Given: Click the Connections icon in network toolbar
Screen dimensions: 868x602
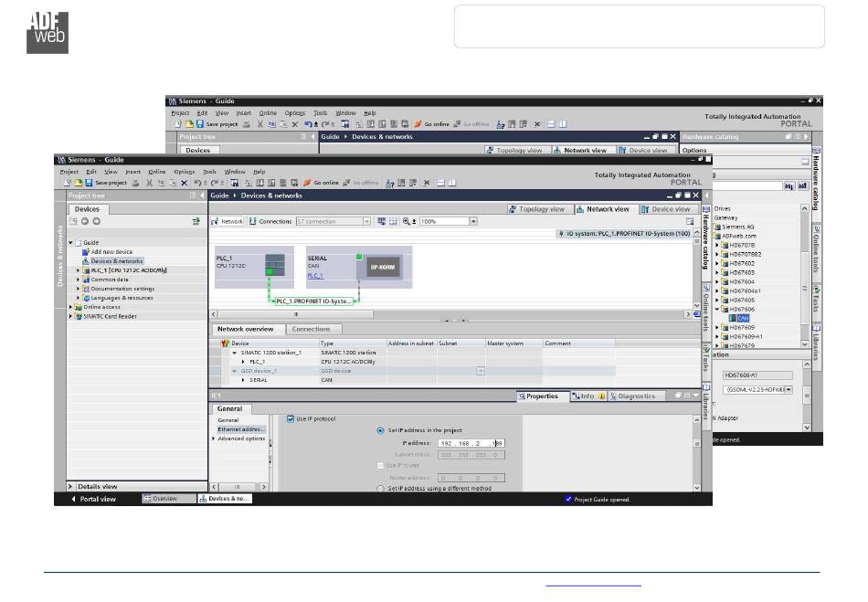Looking at the screenshot, I should (252, 221).
